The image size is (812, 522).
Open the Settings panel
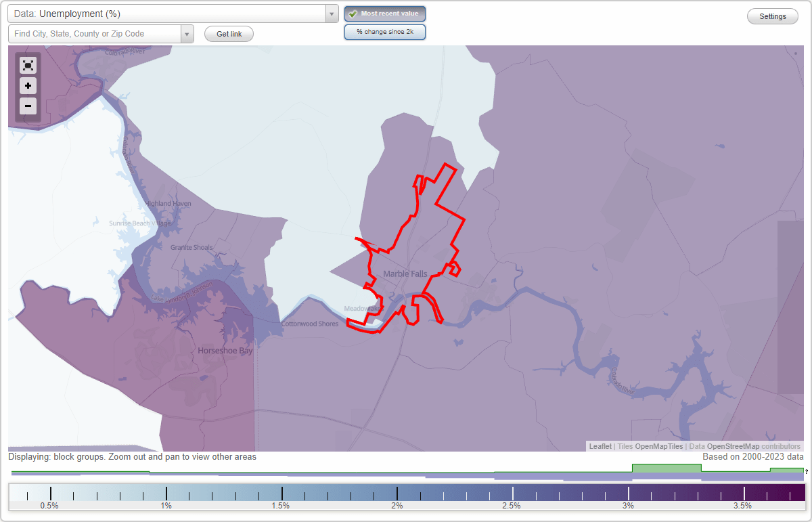pos(772,16)
